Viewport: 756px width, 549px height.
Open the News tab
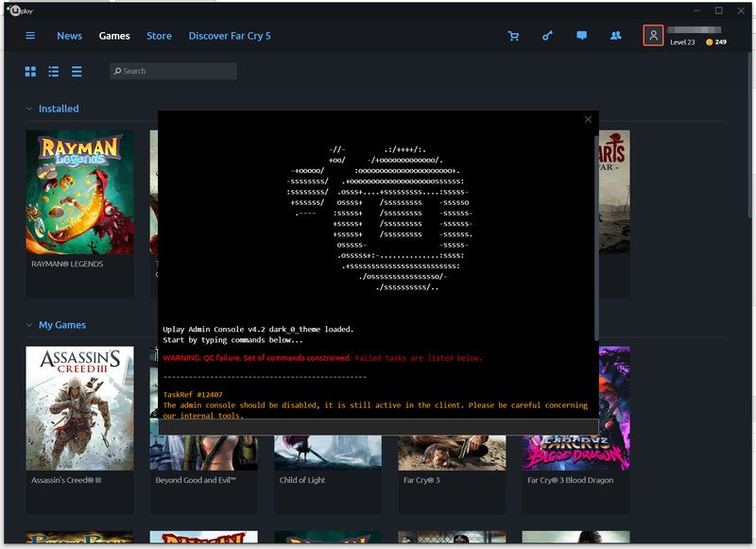[69, 36]
